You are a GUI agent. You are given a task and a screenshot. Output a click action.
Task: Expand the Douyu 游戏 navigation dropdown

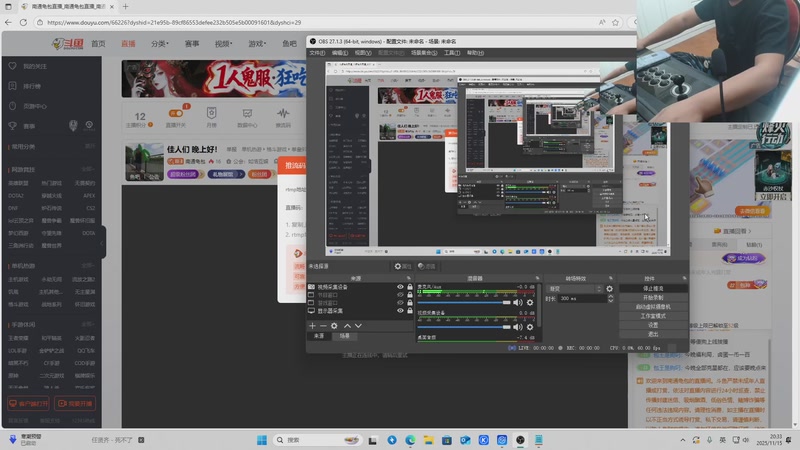pyautogui.click(x=257, y=44)
